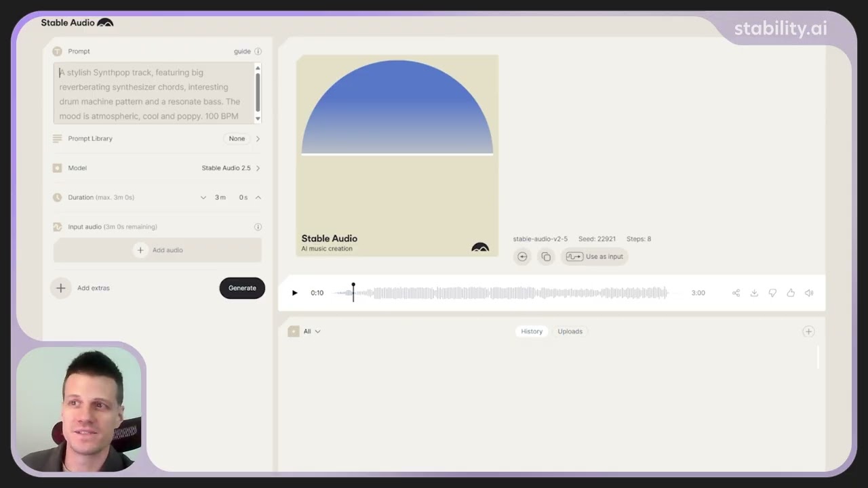
Task: Switch to the History tab
Action: point(532,331)
